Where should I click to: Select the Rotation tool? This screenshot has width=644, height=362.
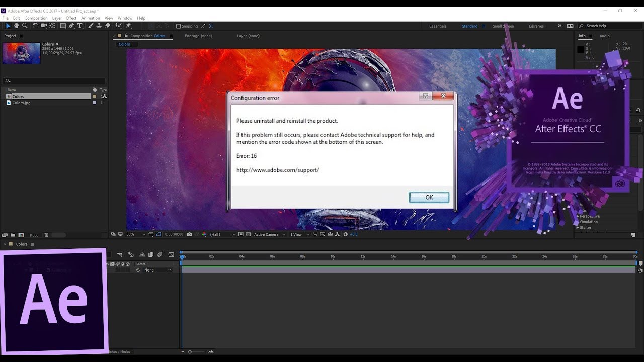pyautogui.click(x=35, y=26)
